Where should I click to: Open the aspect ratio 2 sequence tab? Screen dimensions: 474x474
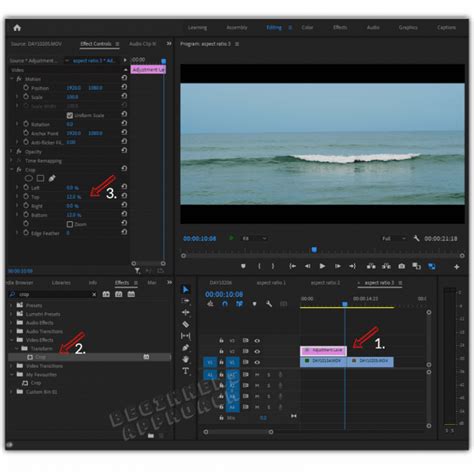[x=325, y=283]
